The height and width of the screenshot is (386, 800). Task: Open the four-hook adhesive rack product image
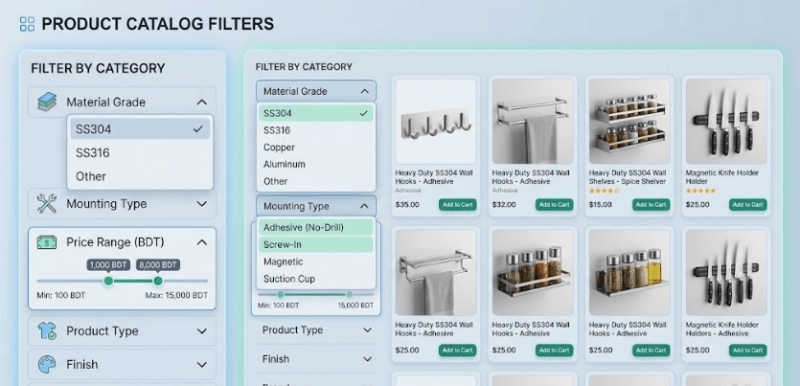(x=436, y=121)
